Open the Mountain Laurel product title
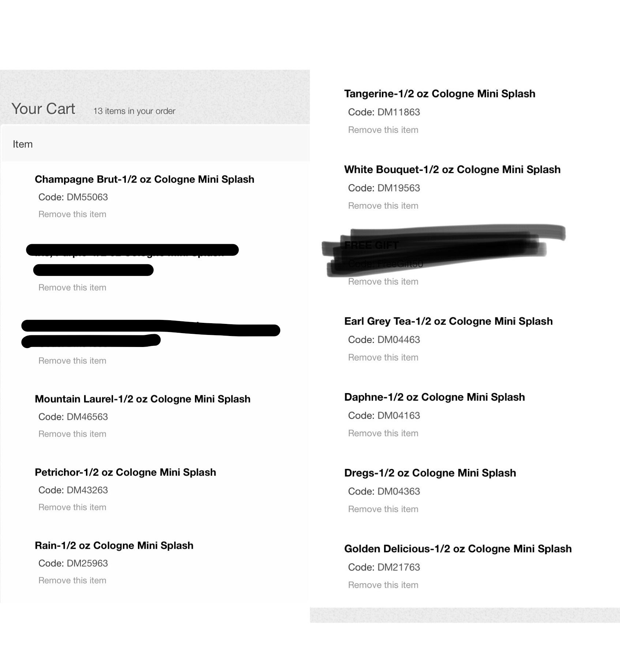This screenshot has height=672, width=620. pos(142,399)
